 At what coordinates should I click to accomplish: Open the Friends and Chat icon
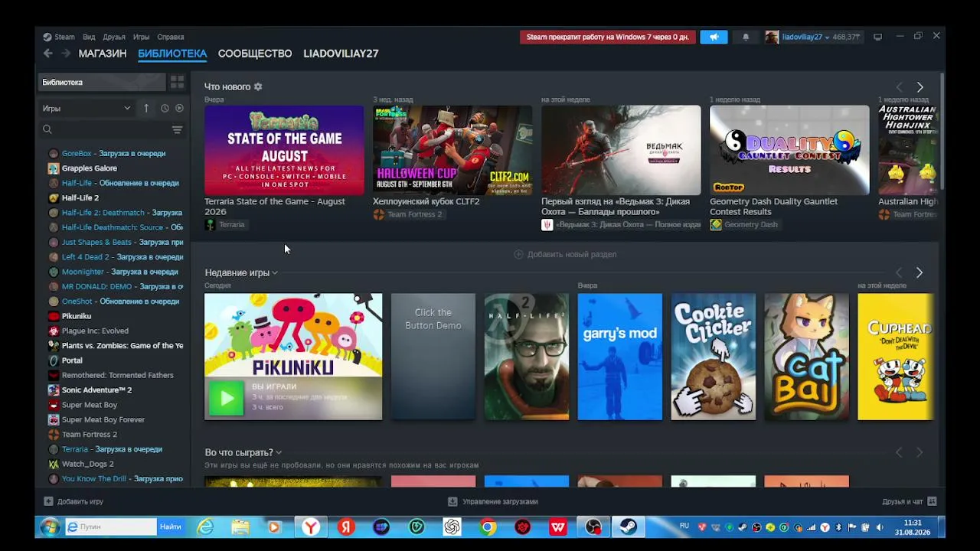tap(932, 501)
